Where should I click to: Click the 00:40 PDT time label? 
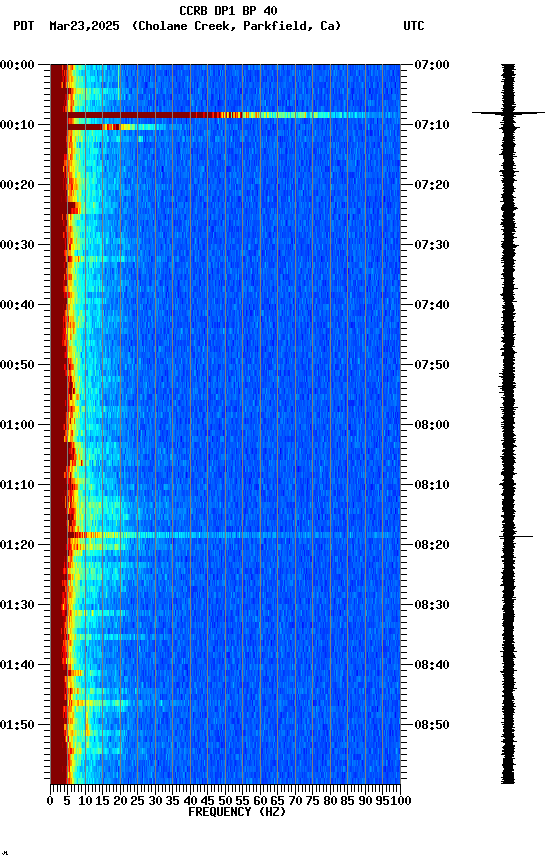click(x=17, y=305)
